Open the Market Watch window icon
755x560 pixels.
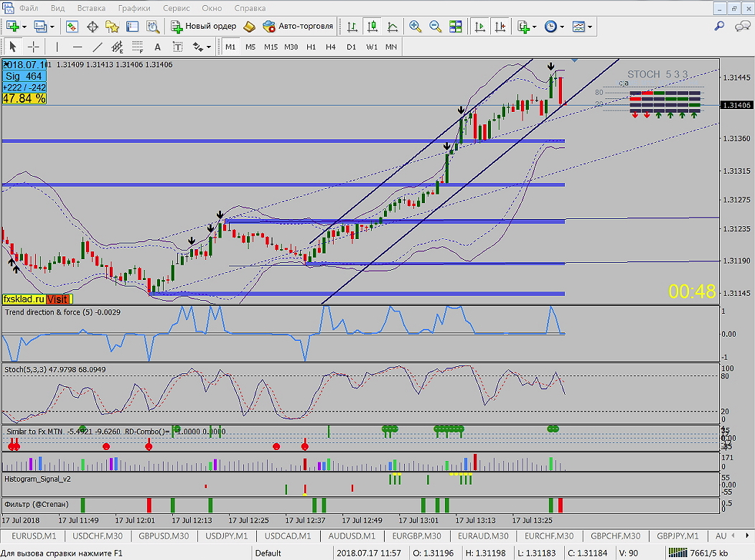pos(72,27)
